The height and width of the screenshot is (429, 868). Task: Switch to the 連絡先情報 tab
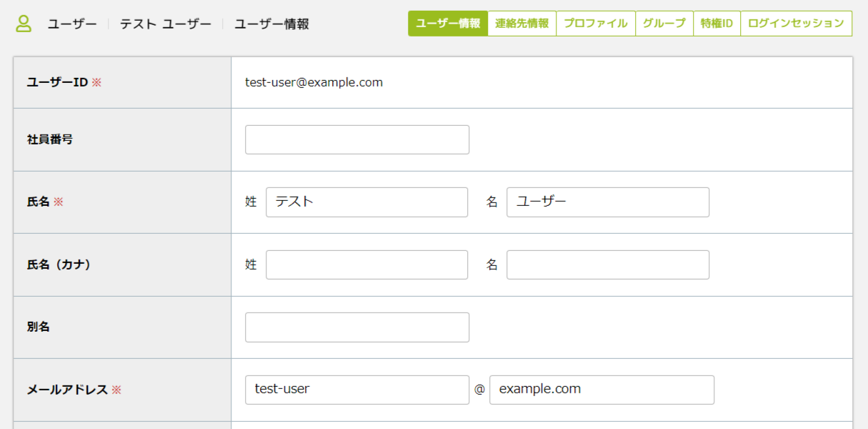[x=522, y=23]
